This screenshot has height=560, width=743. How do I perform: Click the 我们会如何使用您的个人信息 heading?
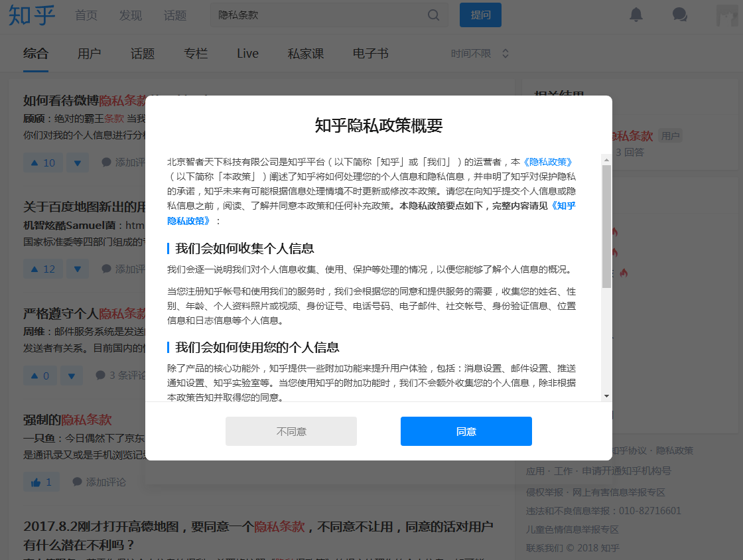(x=257, y=347)
